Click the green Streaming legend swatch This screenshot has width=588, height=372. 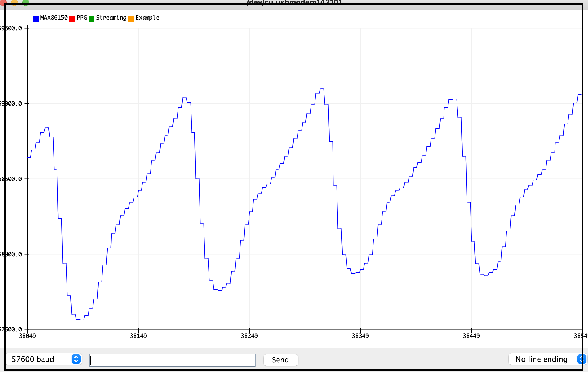point(91,19)
